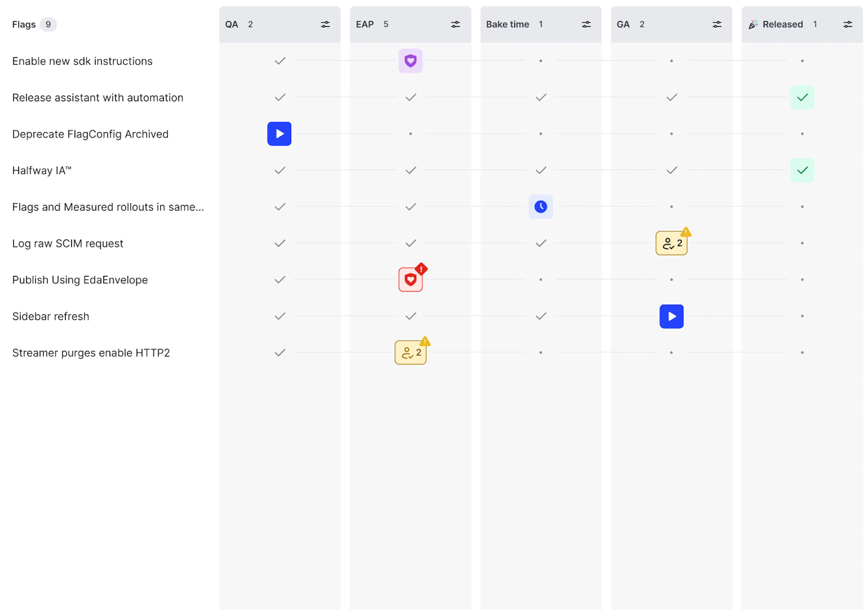The height and width of the screenshot is (610, 868).
Task: Open the filter control in the QA column header
Action: (x=325, y=24)
